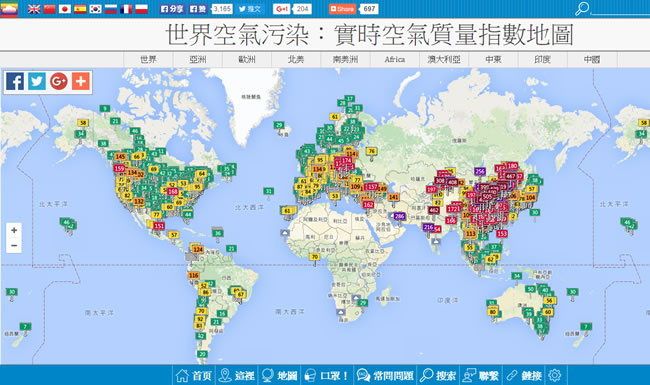Click the Facebook 分享 share button
Image resolution: width=650 pixels, height=385 pixels.
[172, 9]
